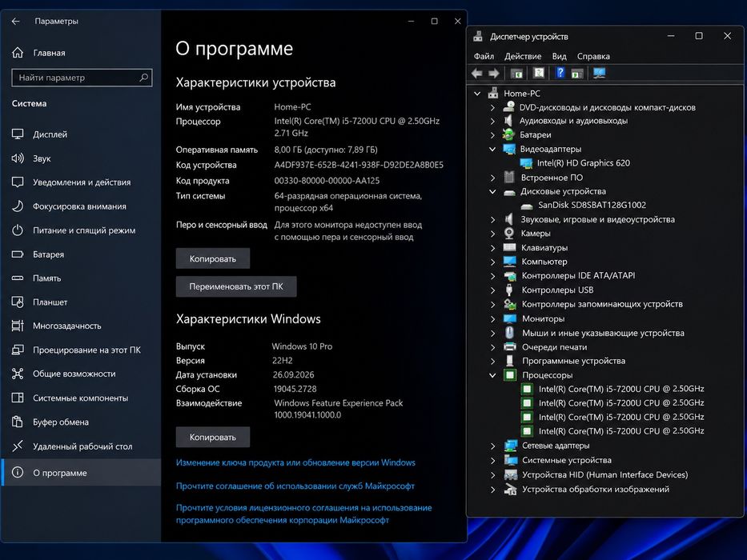Click the back arrow in Параметры window
The image size is (747, 560).
tap(16, 21)
